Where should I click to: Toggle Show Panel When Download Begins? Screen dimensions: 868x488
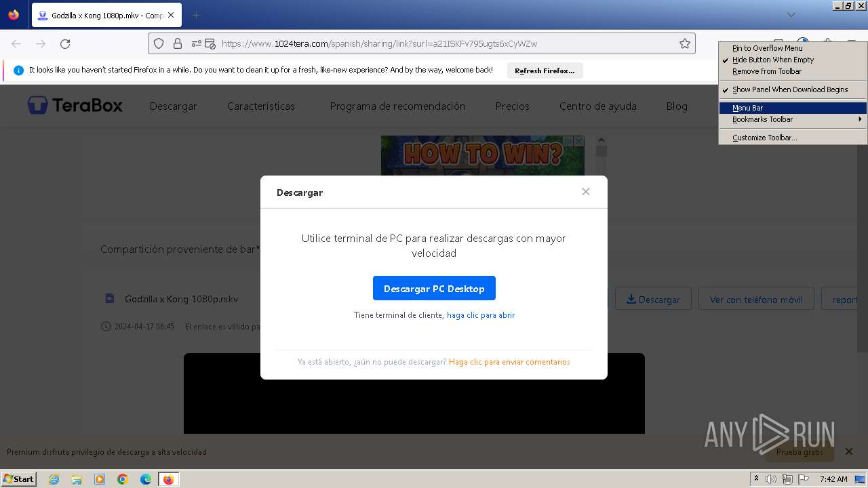793,89
